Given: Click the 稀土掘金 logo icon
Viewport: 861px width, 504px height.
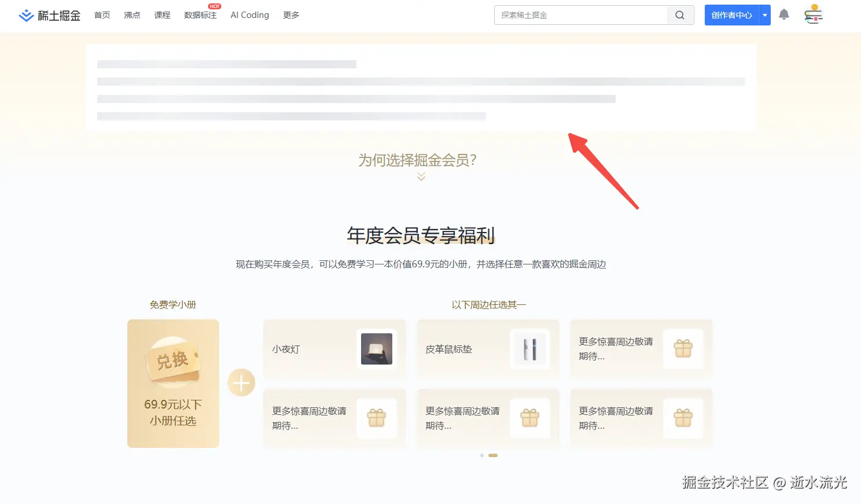Looking at the screenshot, I should 25,14.
